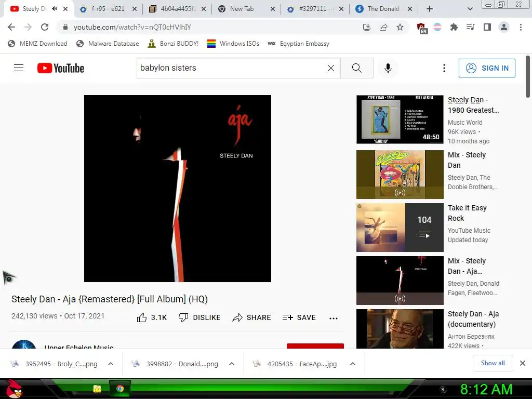Screen dimensions: 532x399
Task: Open the media controls icon in toolbar
Action: (x=470, y=27)
